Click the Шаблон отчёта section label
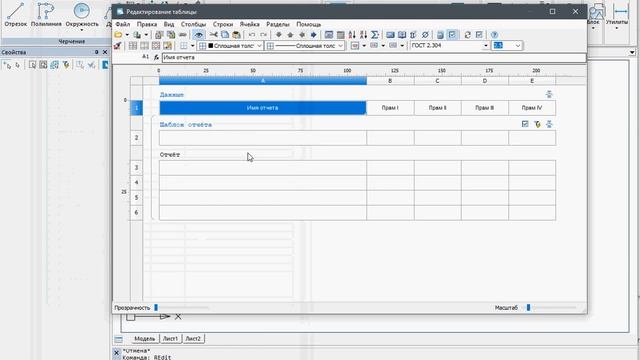Viewport: 640px width, 360px height. [x=186, y=125]
